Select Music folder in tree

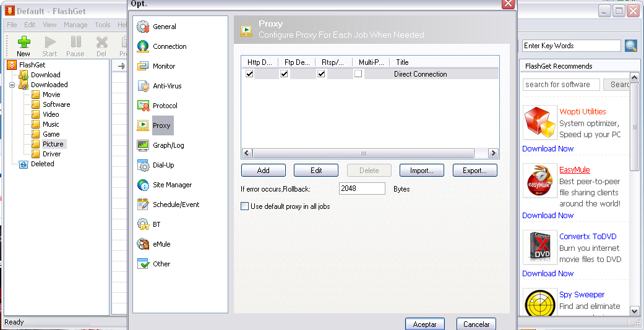51,124
